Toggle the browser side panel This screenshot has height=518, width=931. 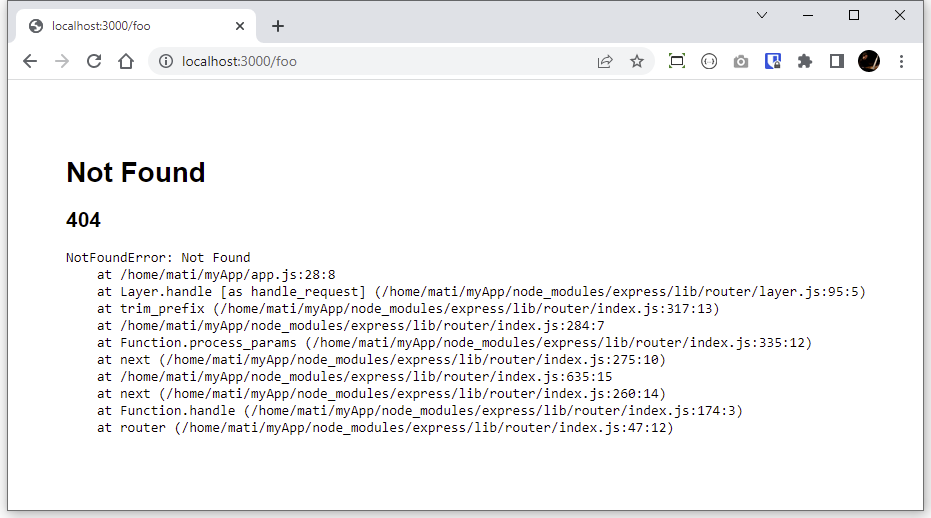(x=837, y=61)
